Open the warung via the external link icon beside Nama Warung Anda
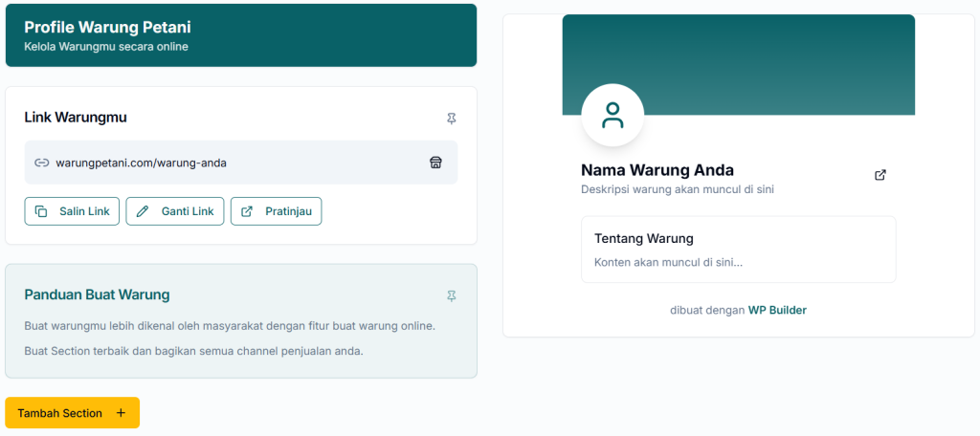The image size is (980, 436). click(880, 175)
